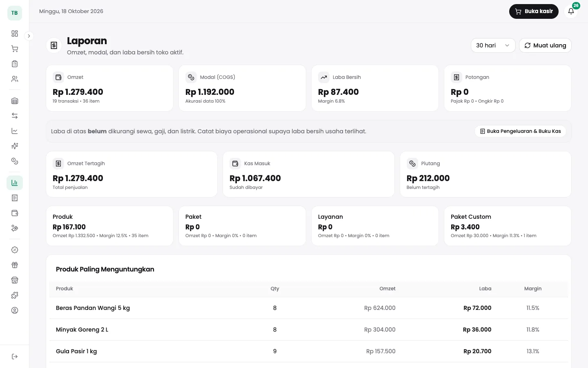Viewport: 588px width, 368px height.
Task: Go to the store sidebar icon
Action: point(15,280)
